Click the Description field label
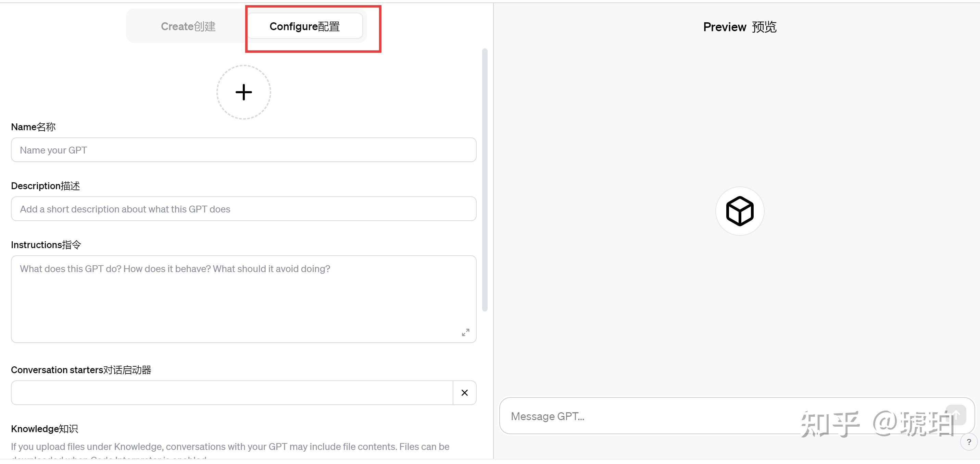Viewport: 980px width, 464px height. [45, 186]
